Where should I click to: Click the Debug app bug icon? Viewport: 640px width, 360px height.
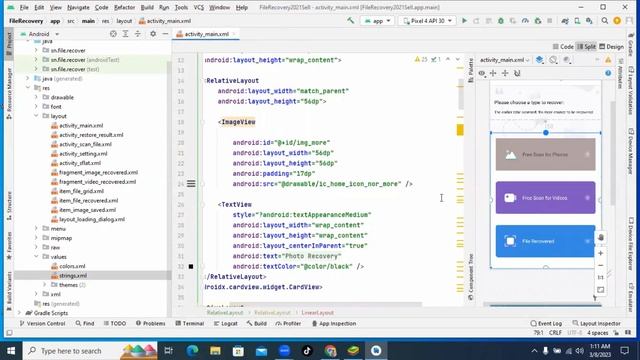500,21
